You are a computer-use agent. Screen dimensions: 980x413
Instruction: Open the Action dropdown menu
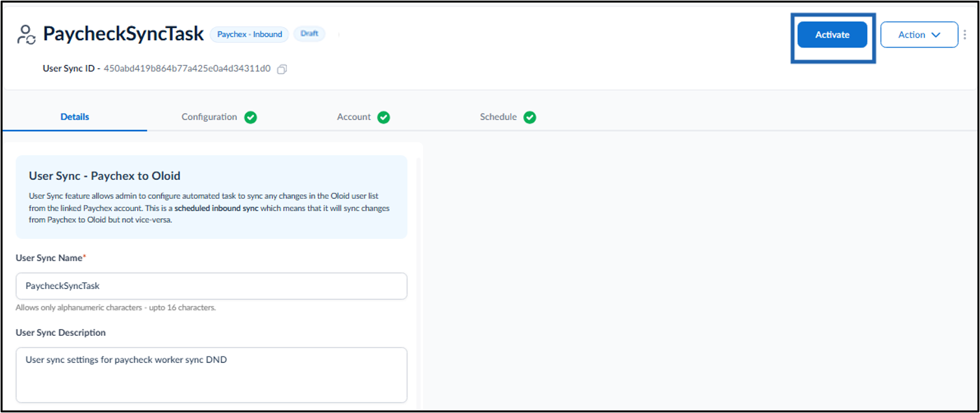(x=919, y=35)
